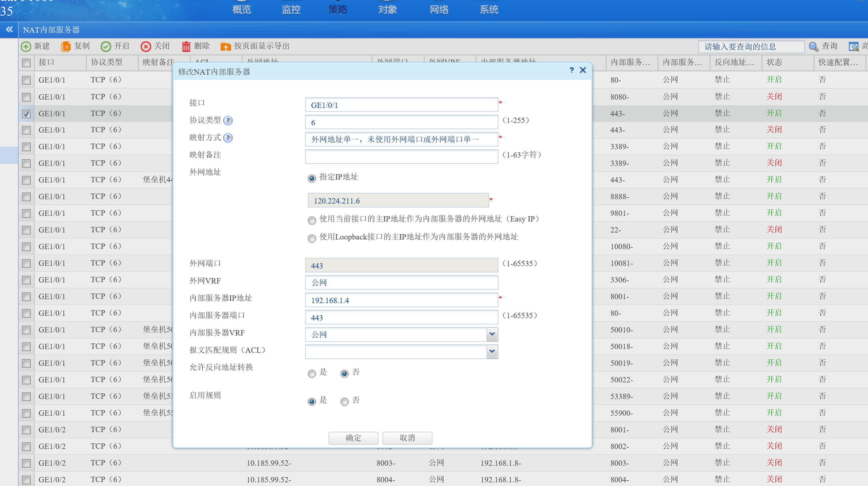The width and height of the screenshot is (868, 486).
Task: Select Easy IP external address radio option
Action: 312,220
